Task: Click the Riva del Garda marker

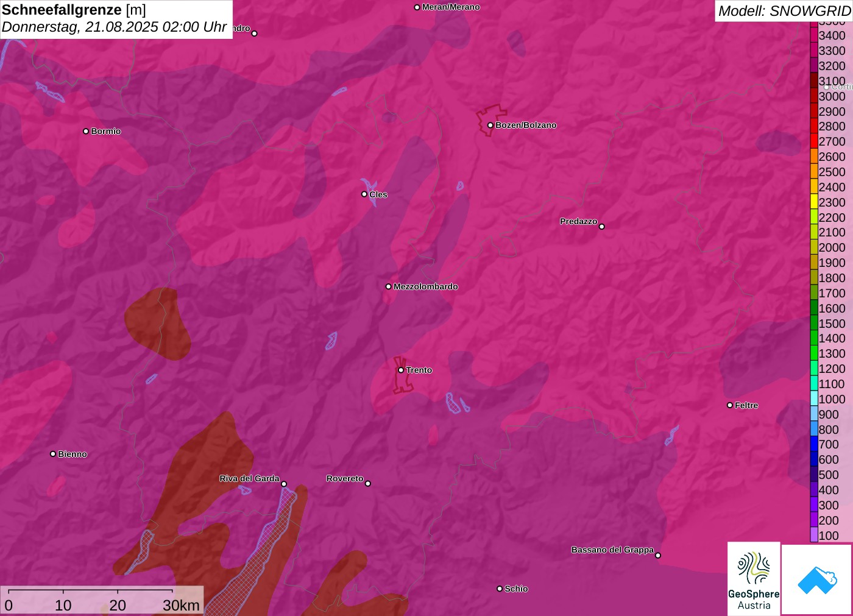Action: coord(284,484)
